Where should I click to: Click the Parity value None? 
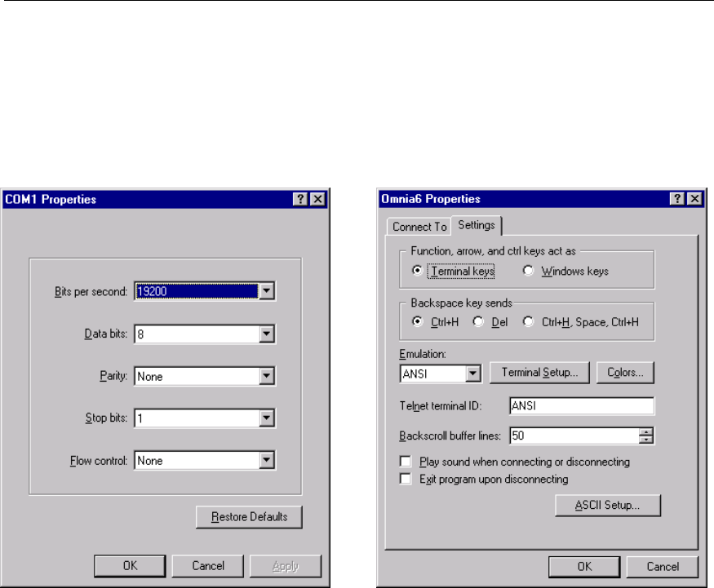click(x=150, y=377)
